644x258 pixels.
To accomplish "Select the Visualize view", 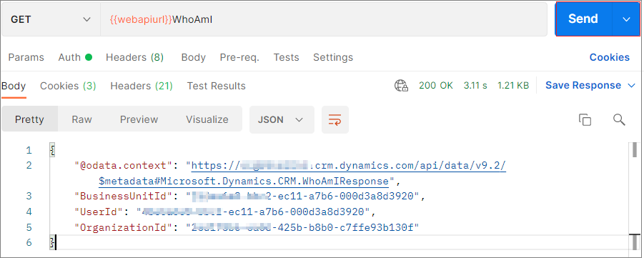I will [x=207, y=119].
